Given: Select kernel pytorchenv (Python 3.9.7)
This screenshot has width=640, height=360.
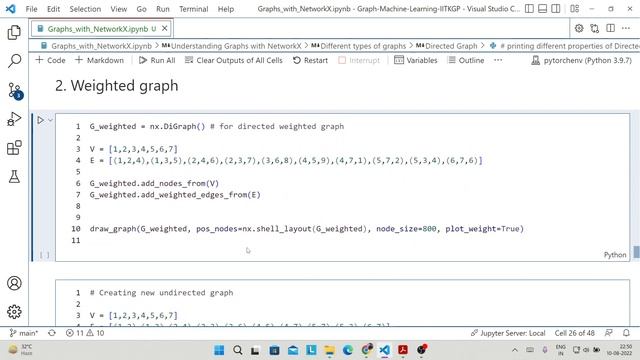Looking at the screenshot, I should click(x=582, y=60).
